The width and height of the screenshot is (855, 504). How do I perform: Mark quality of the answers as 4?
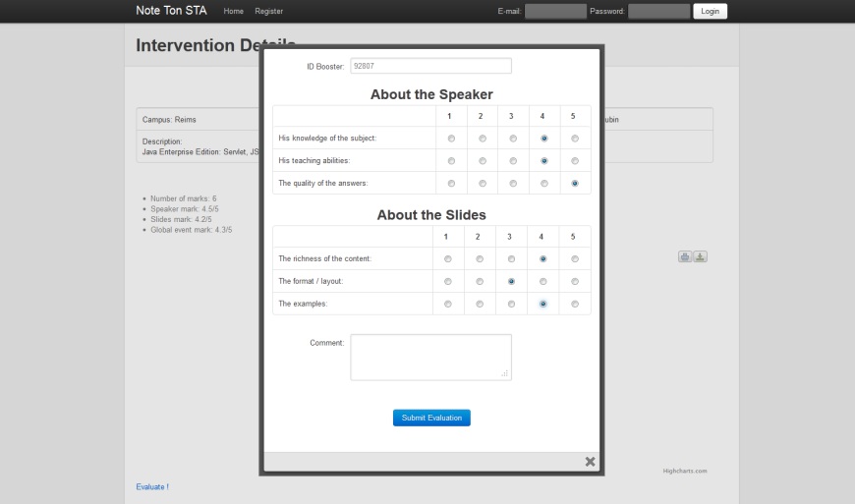click(x=544, y=184)
